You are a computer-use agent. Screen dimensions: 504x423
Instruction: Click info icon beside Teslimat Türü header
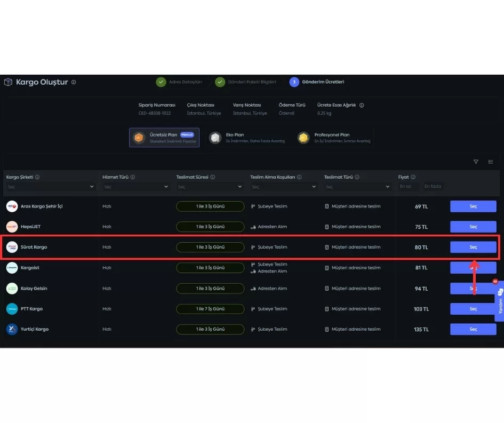(357, 177)
